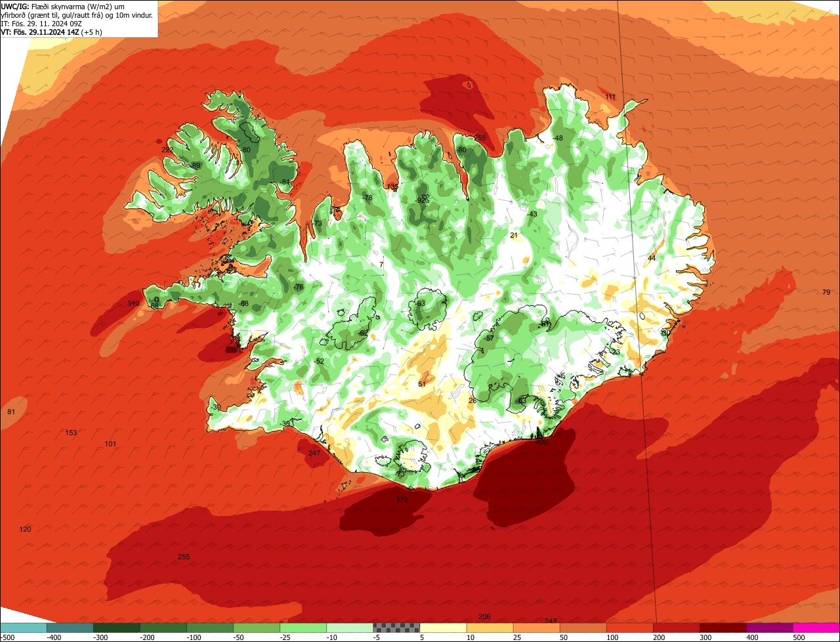Click the legend swatch between 25 and 50
The width and height of the screenshot is (840, 642).
(536, 628)
